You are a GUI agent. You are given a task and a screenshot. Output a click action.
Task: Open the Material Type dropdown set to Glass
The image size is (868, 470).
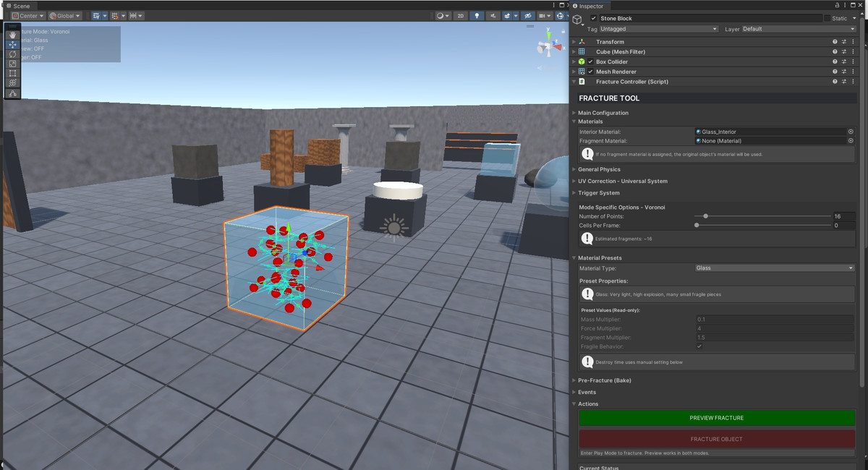point(775,268)
